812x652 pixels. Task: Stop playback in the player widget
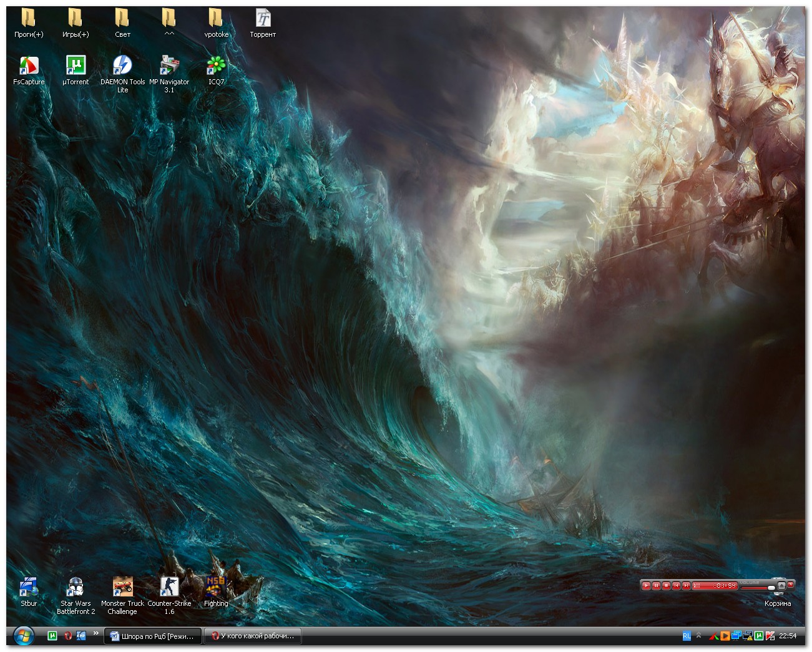pyautogui.click(x=666, y=585)
